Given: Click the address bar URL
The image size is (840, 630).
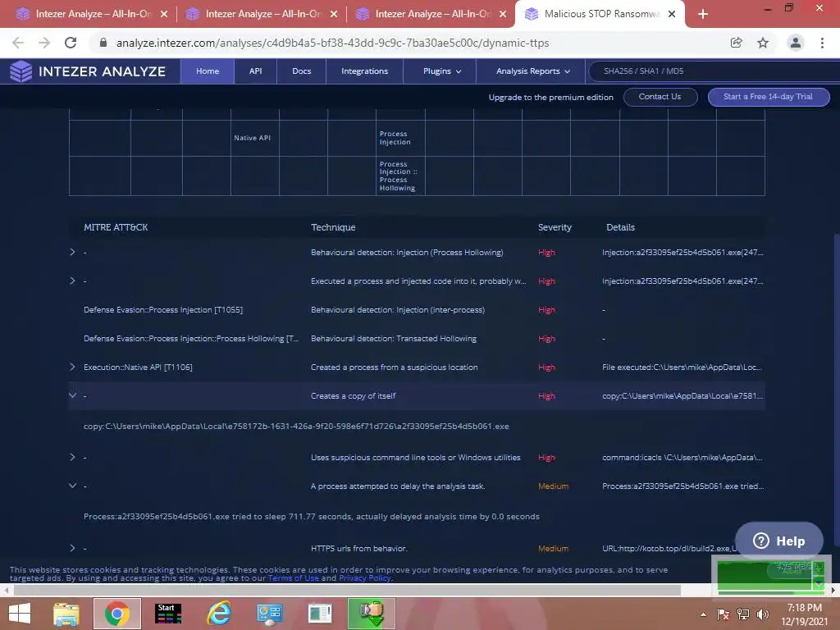Looking at the screenshot, I should coord(332,43).
